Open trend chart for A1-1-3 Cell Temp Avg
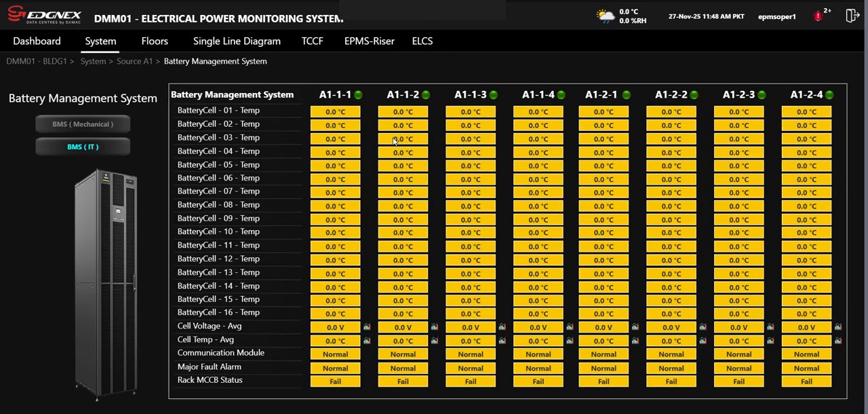868x414 pixels. click(x=502, y=341)
